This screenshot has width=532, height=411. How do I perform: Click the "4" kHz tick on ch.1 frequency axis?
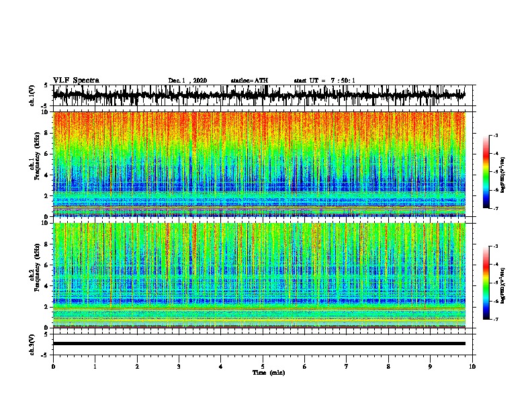pos(47,175)
